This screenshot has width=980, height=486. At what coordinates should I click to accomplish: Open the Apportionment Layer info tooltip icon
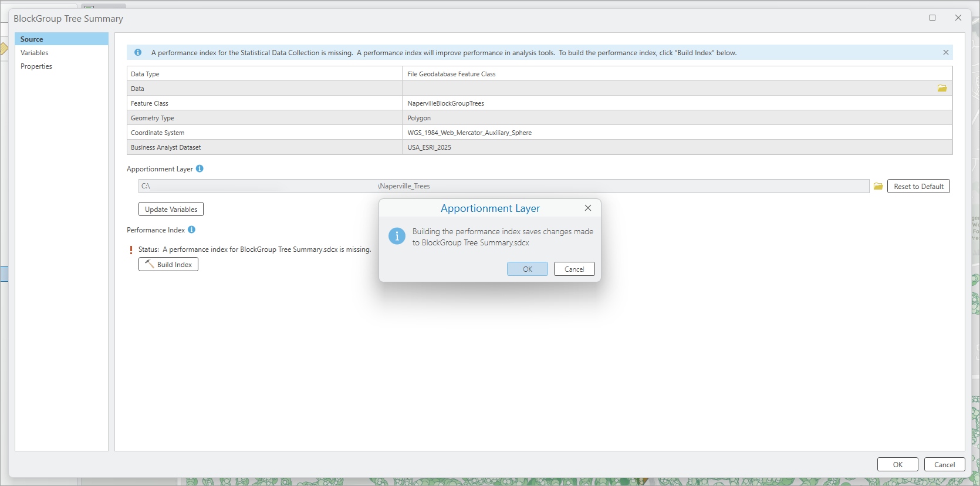pyautogui.click(x=200, y=168)
